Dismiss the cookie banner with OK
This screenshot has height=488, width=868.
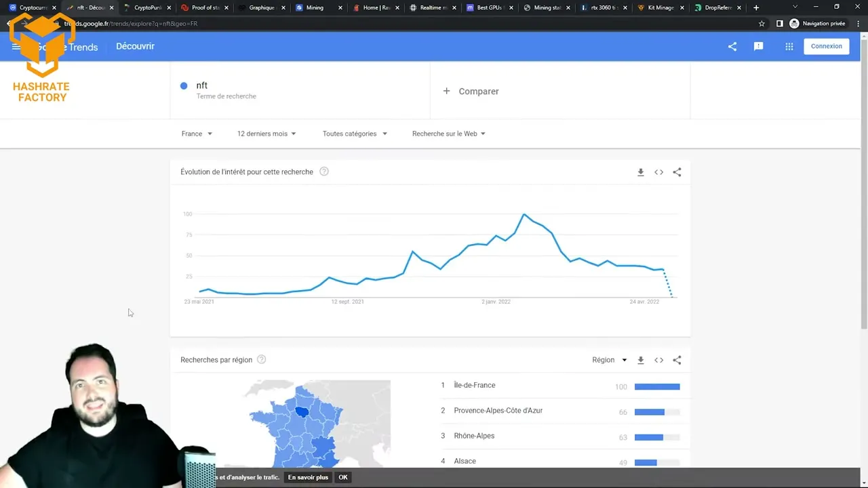(342, 477)
